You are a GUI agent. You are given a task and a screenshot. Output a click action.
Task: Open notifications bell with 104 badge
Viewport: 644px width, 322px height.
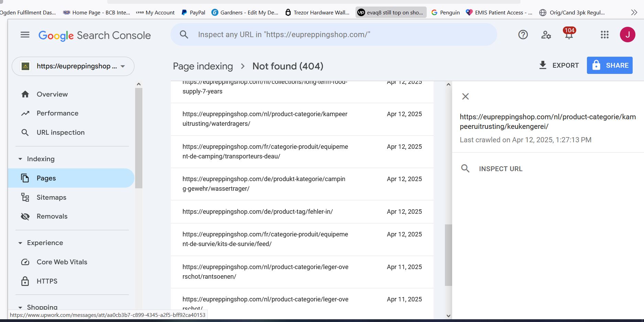(569, 34)
